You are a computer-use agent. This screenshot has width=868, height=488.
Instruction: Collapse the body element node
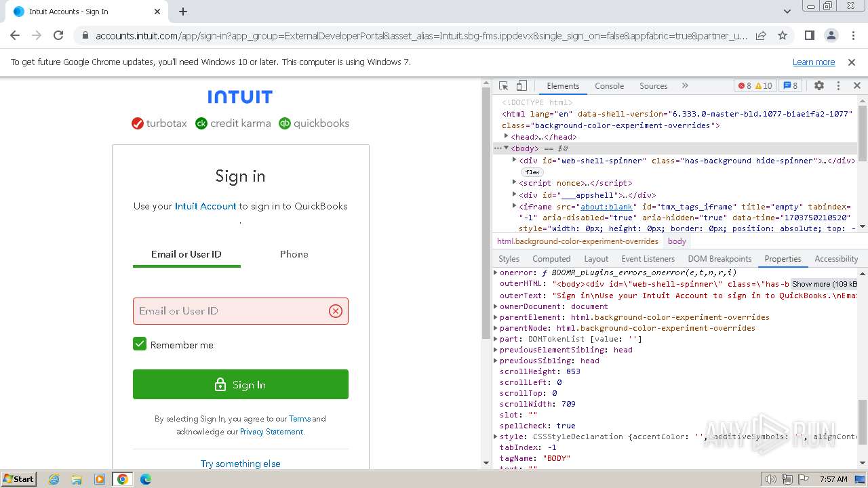point(506,148)
